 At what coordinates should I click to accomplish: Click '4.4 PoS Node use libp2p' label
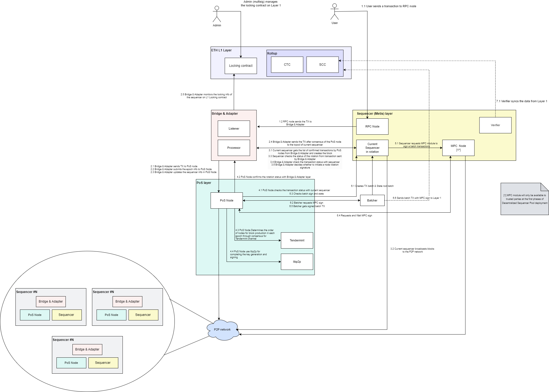click(248, 254)
